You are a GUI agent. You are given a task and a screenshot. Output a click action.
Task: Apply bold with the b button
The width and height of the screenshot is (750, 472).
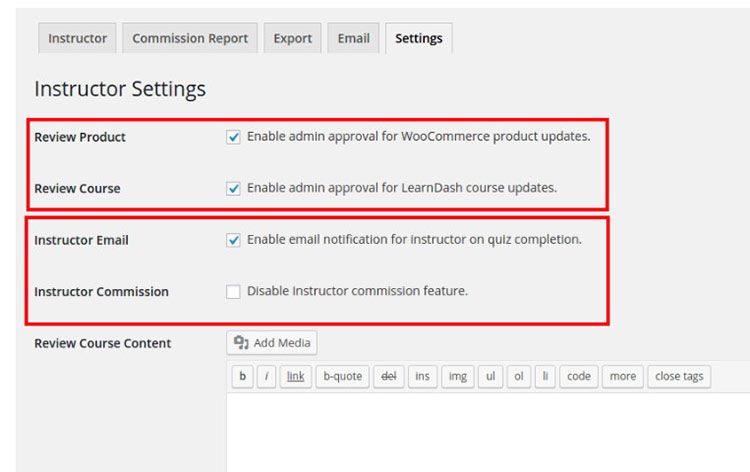point(242,377)
